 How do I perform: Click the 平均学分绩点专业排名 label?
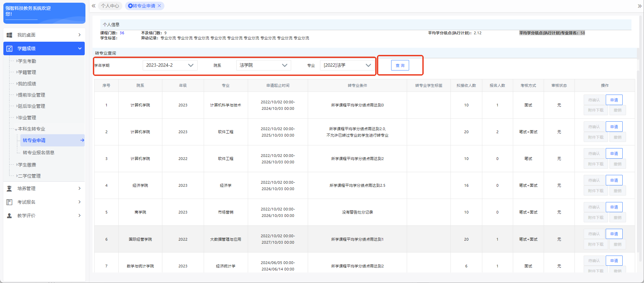coord(549,33)
